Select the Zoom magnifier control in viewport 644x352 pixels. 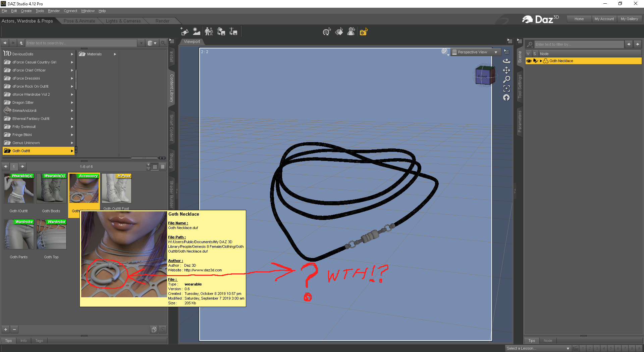[506, 79]
